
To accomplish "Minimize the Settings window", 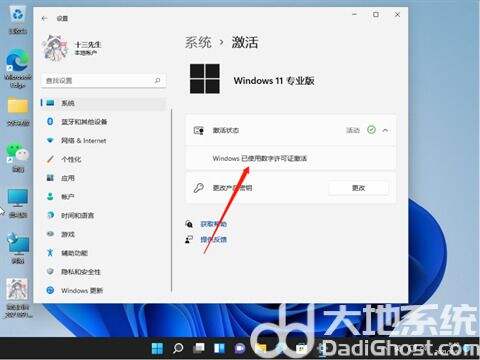I will [x=354, y=15].
